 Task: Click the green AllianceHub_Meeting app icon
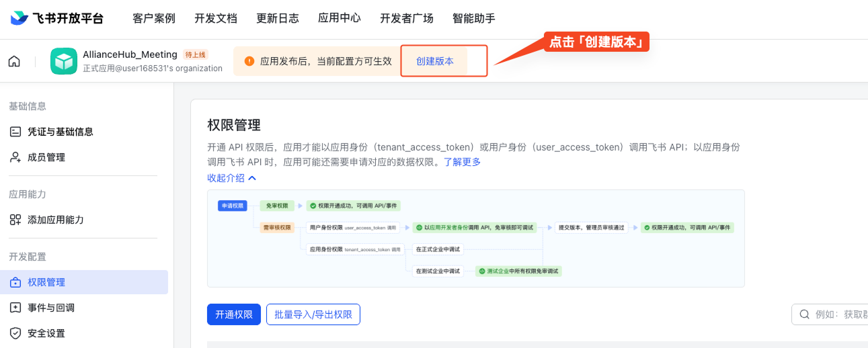click(64, 61)
